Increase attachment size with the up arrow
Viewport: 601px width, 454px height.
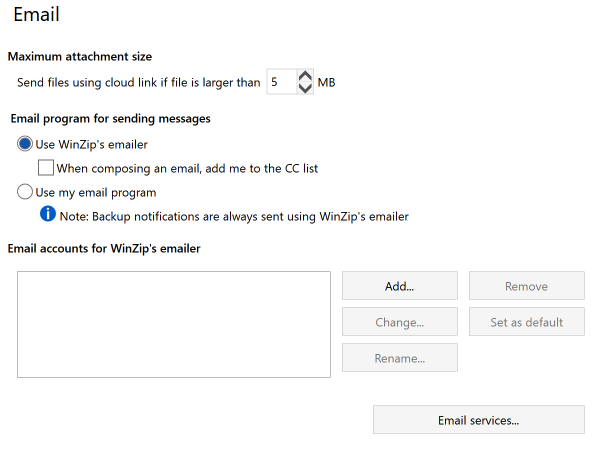[x=305, y=76]
